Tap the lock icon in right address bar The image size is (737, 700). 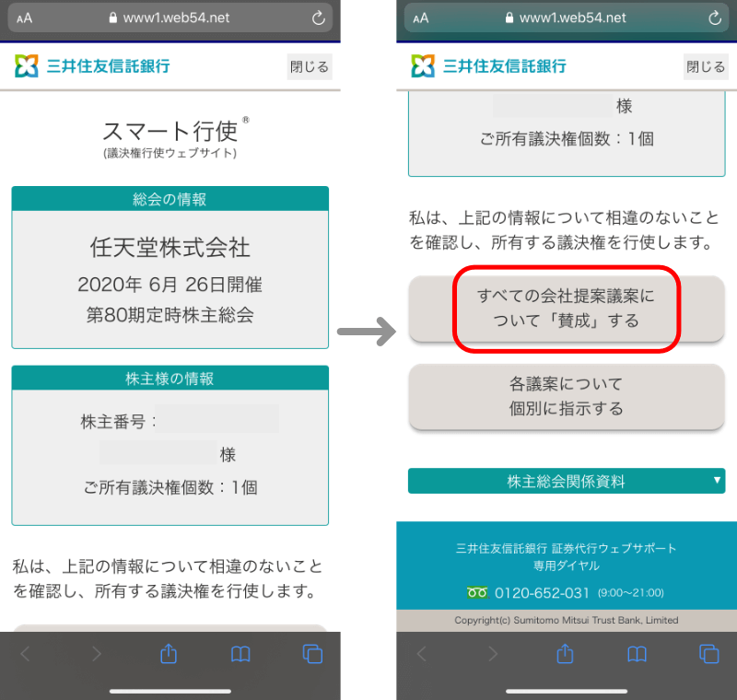click(509, 17)
